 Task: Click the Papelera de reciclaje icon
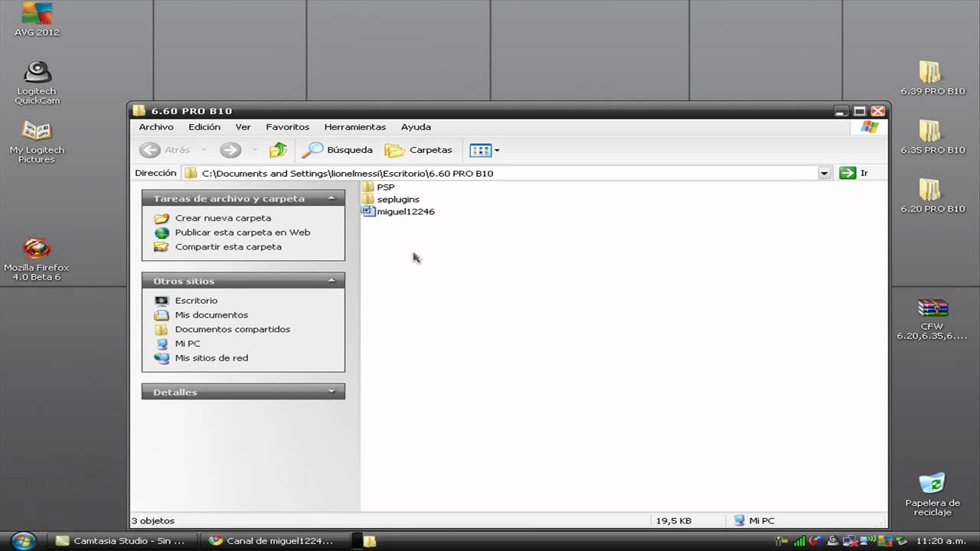(932, 494)
